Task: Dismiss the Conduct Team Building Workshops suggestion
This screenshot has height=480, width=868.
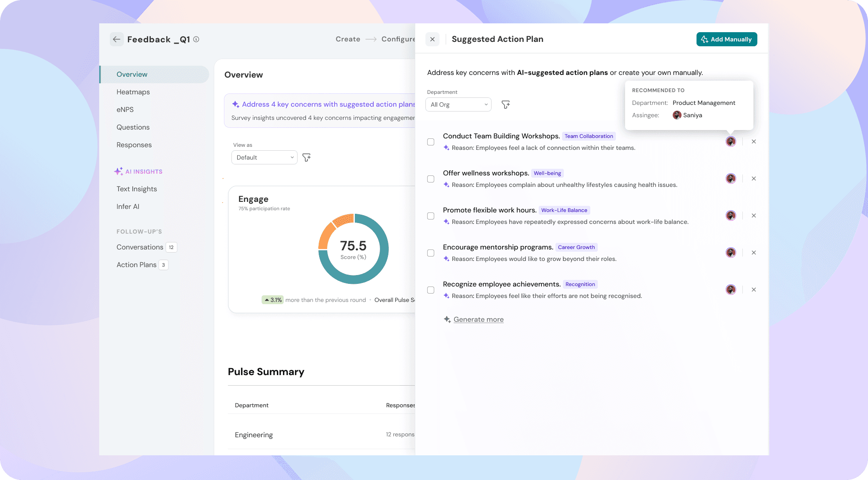Action: click(x=754, y=141)
